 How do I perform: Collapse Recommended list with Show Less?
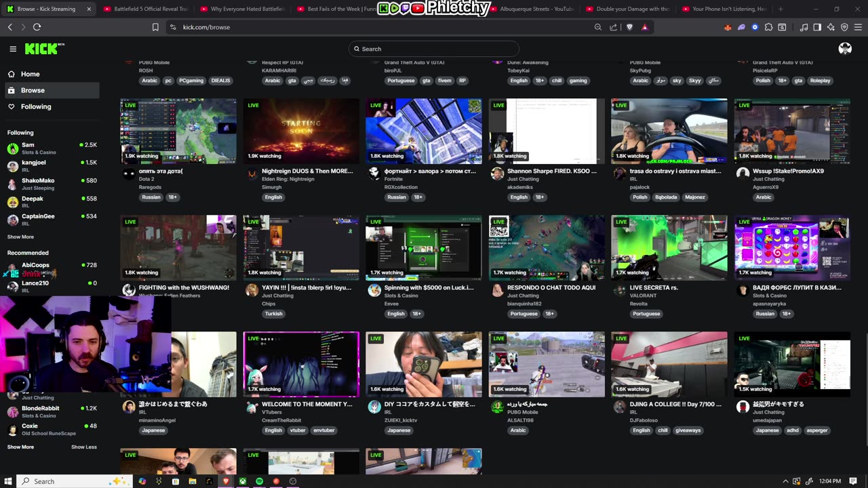click(84, 447)
